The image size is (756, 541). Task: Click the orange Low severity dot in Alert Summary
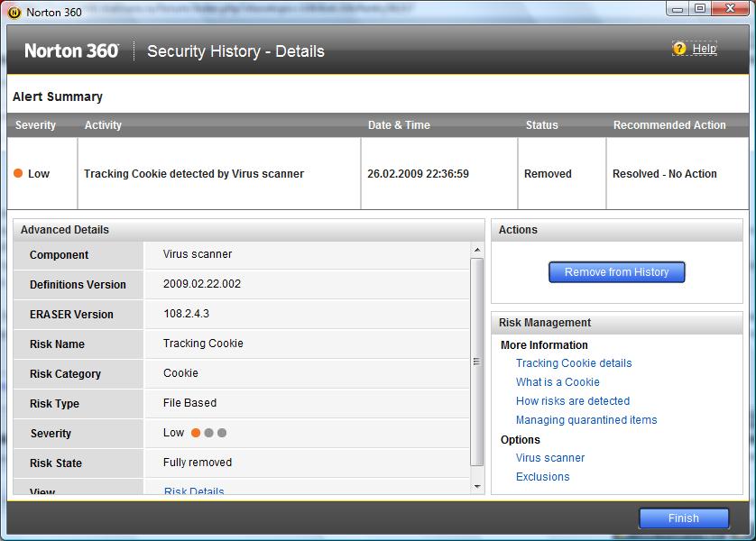pos(18,173)
